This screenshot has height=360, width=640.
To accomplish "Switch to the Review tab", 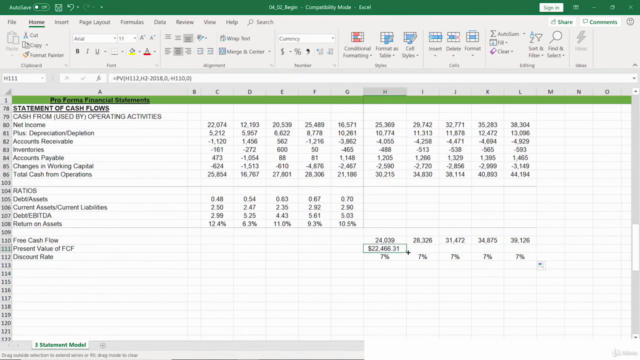I will [x=184, y=22].
